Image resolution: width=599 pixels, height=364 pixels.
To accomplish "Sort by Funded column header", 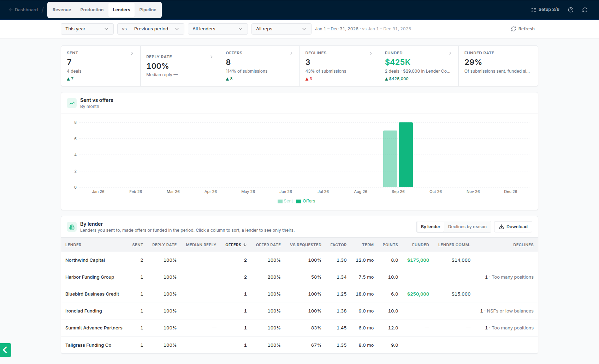I will (x=420, y=245).
